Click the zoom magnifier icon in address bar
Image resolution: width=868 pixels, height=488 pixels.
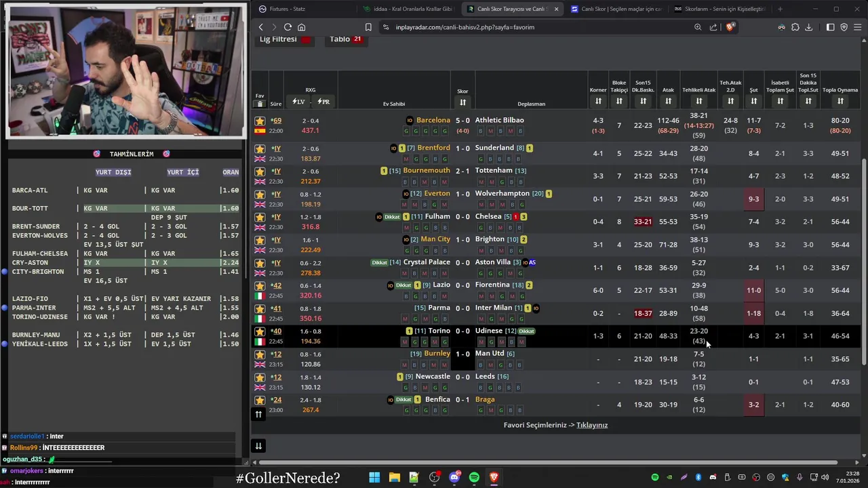pos(698,27)
